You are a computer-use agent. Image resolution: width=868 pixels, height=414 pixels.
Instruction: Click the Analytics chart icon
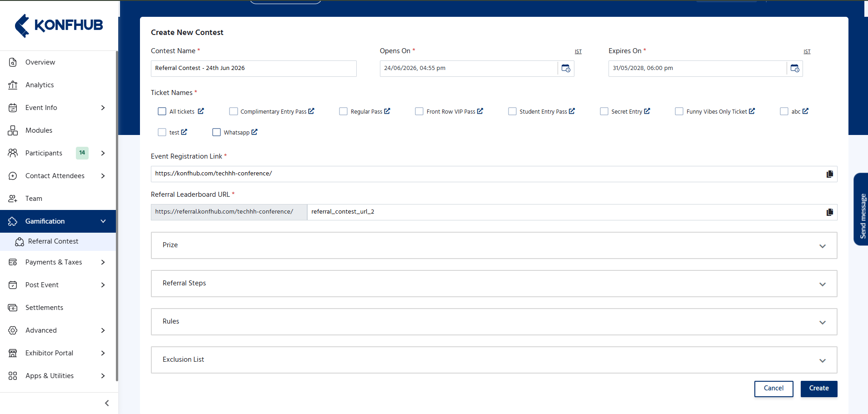tap(13, 85)
